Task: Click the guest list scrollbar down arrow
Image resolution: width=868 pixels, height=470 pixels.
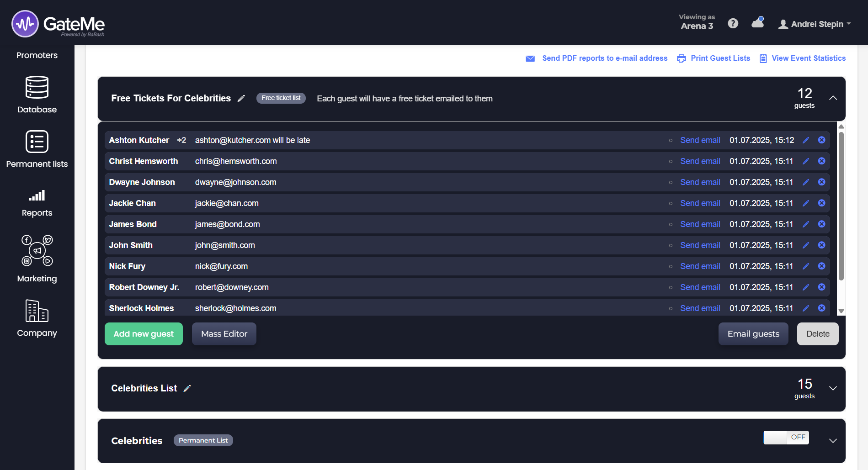Action: pyautogui.click(x=841, y=311)
